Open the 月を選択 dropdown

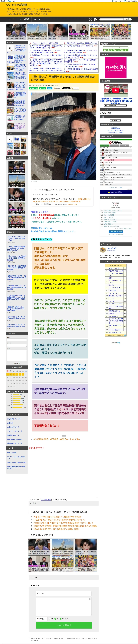coord(116,121)
